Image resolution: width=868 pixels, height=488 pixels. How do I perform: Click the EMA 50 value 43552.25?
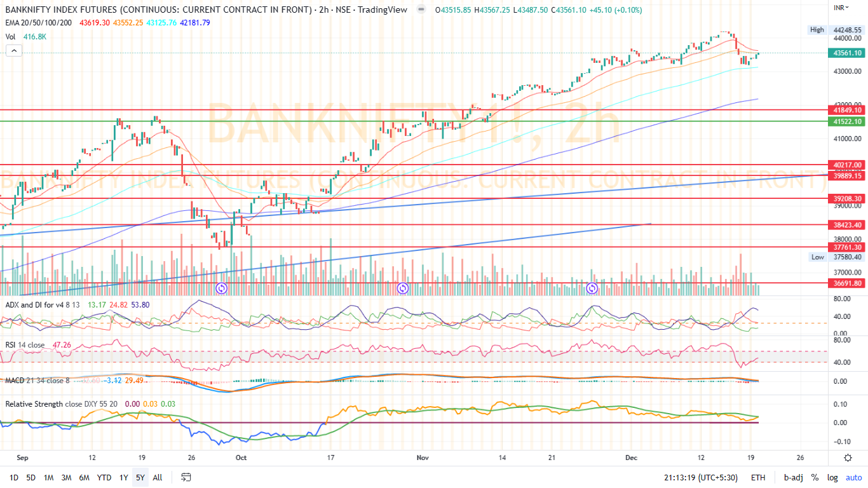click(129, 23)
